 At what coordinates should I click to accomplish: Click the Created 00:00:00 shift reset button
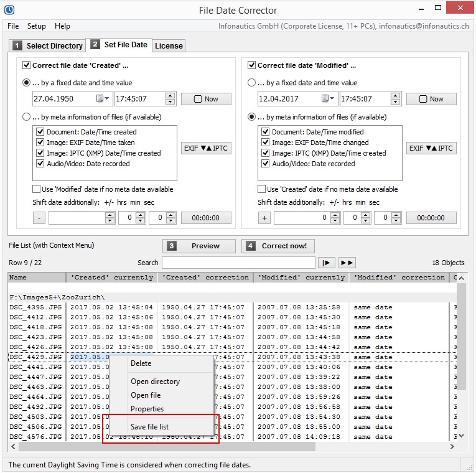[x=206, y=218]
